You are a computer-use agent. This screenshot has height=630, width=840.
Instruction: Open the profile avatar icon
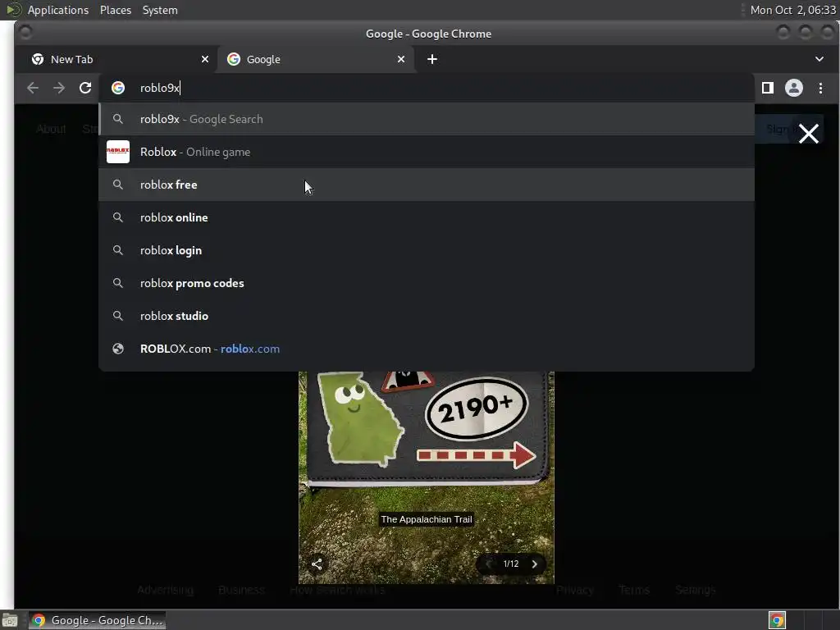pos(793,88)
